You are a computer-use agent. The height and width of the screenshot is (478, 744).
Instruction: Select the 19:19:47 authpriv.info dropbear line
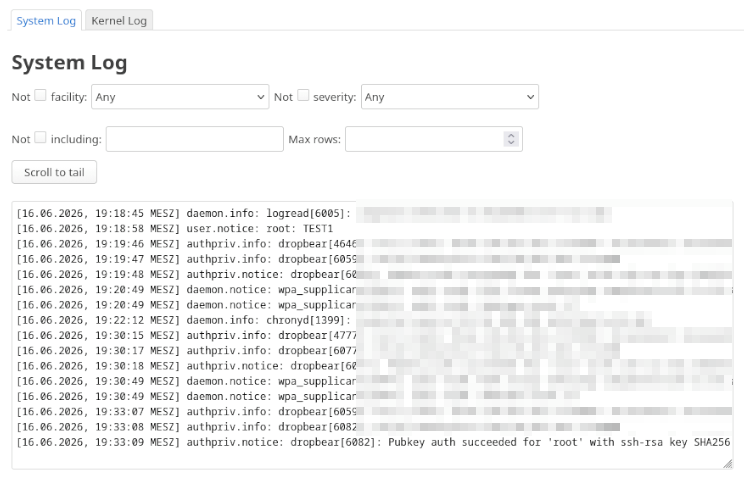tap(318, 259)
